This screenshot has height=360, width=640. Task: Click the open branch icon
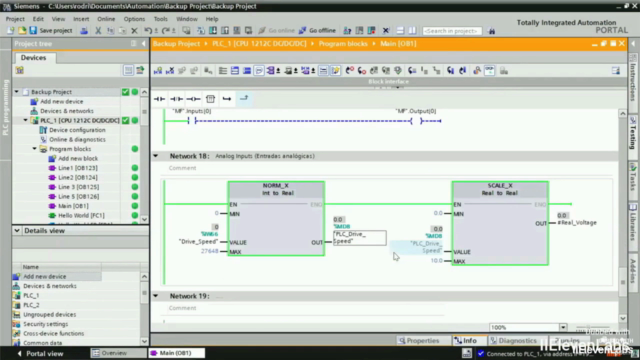(227, 99)
